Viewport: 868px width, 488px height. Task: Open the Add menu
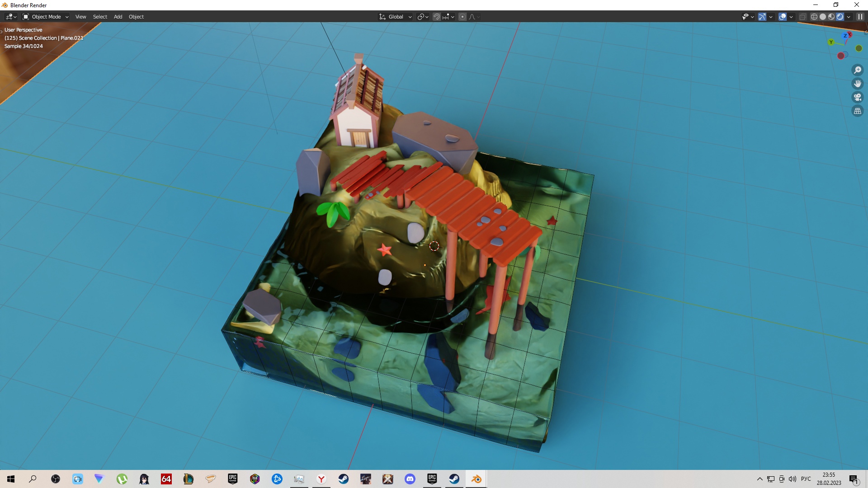pyautogui.click(x=118, y=17)
